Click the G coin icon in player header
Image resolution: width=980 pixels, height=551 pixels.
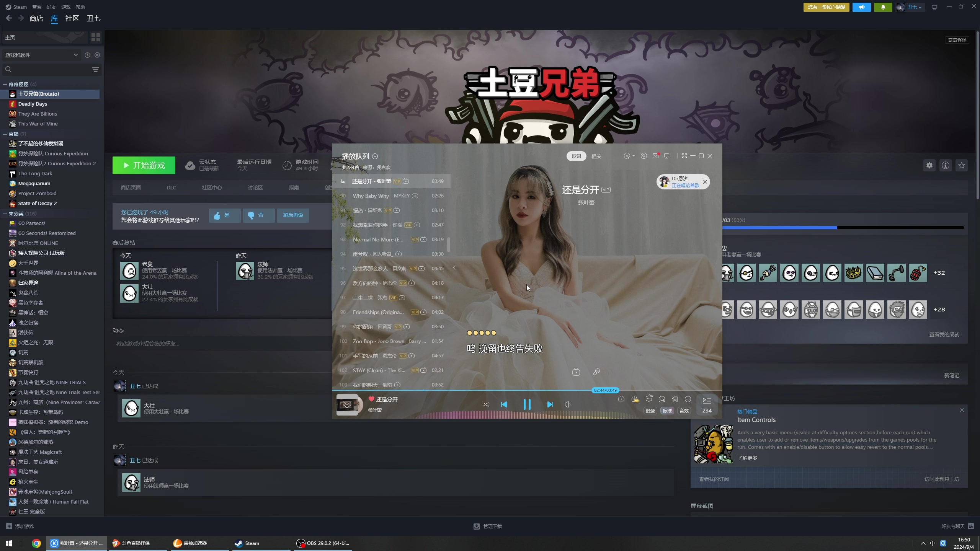(x=644, y=156)
